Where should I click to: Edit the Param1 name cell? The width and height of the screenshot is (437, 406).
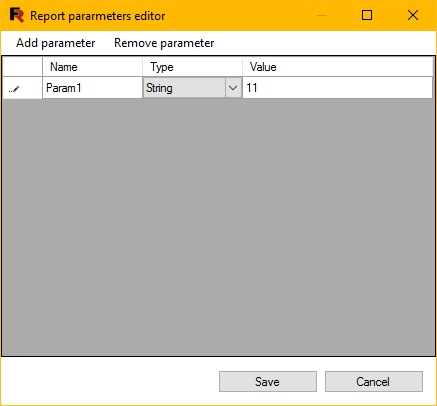92,88
